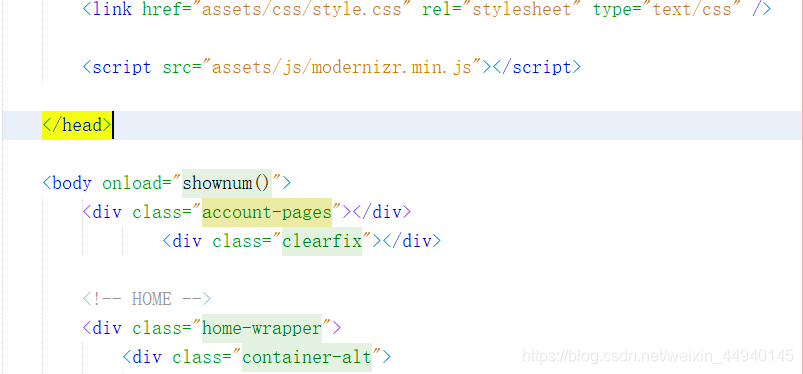Click the HOME comment line
Image resolution: width=803 pixels, height=374 pixels.
[146, 299]
